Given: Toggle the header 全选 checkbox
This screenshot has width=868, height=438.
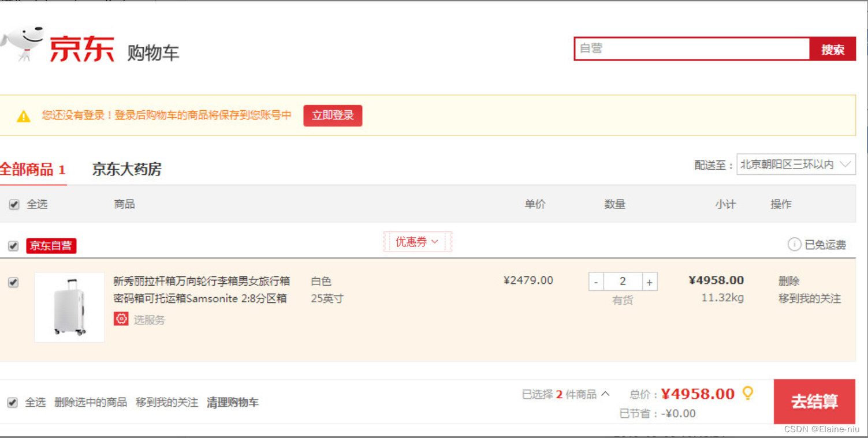Looking at the screenshot, I should pos(14,204).
